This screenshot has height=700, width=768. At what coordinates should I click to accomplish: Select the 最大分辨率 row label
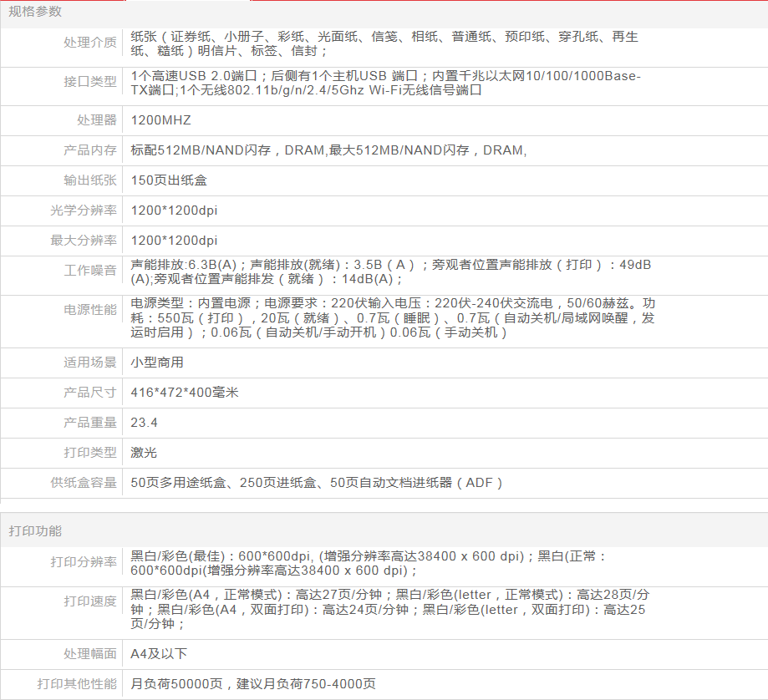[84, 241]
